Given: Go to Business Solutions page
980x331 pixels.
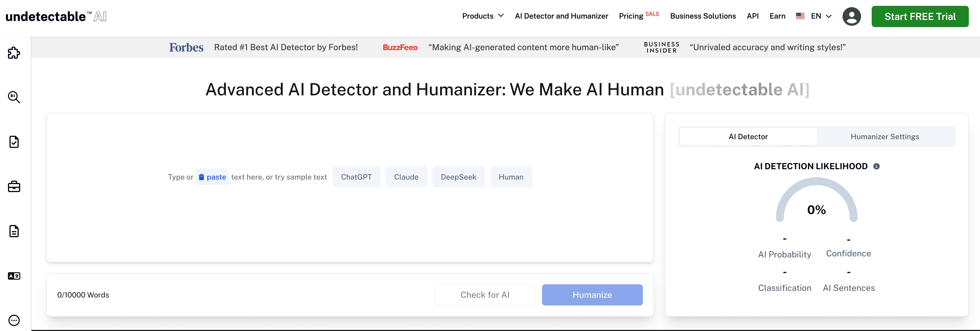Looking at the screenshot, I should (703, 16).
